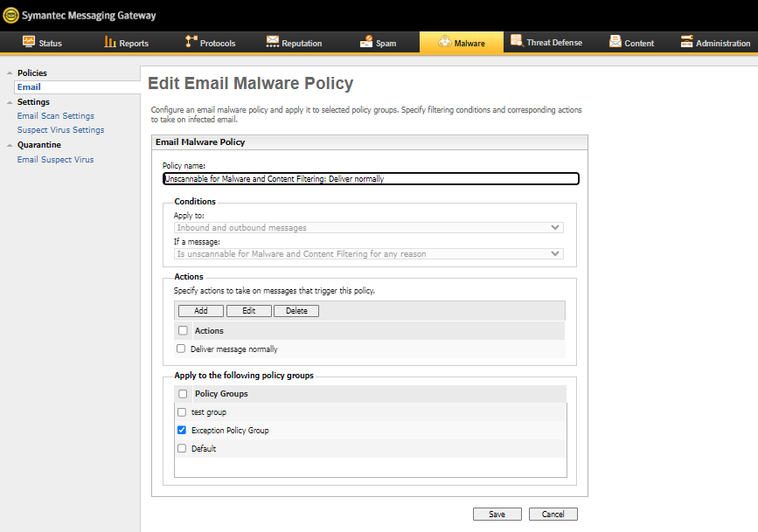Open Email Scan Settings link
This screenshot has height=532, width=758.
pos(56,116)
